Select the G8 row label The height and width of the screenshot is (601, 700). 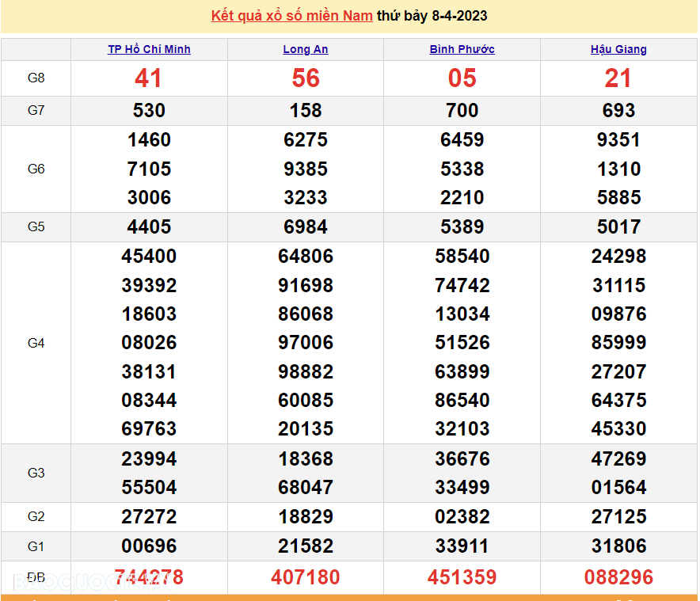click(36, 78)
